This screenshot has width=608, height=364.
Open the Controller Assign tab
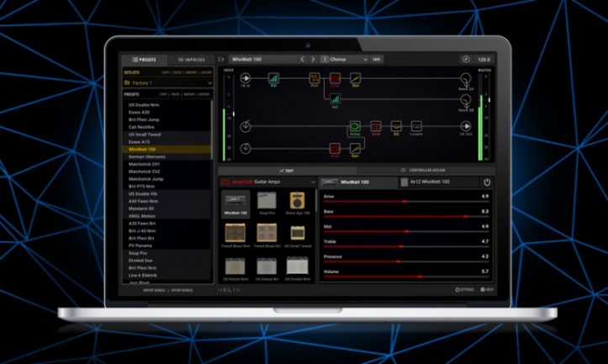pyautogui.click(x=425, y=170)
